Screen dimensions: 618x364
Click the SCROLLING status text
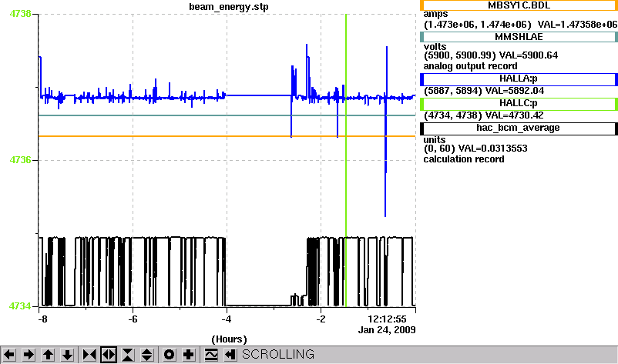(278, 355)
